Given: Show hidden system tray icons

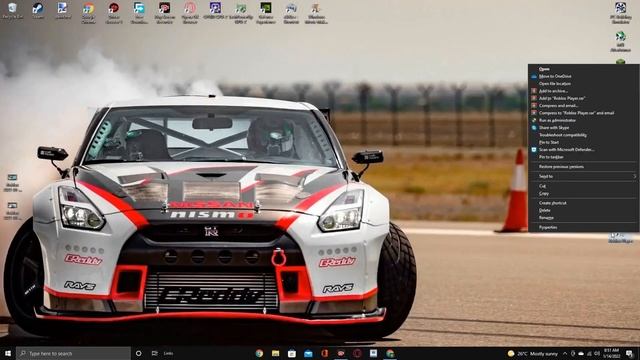Looking at the screenshot, I should [565, 353].
